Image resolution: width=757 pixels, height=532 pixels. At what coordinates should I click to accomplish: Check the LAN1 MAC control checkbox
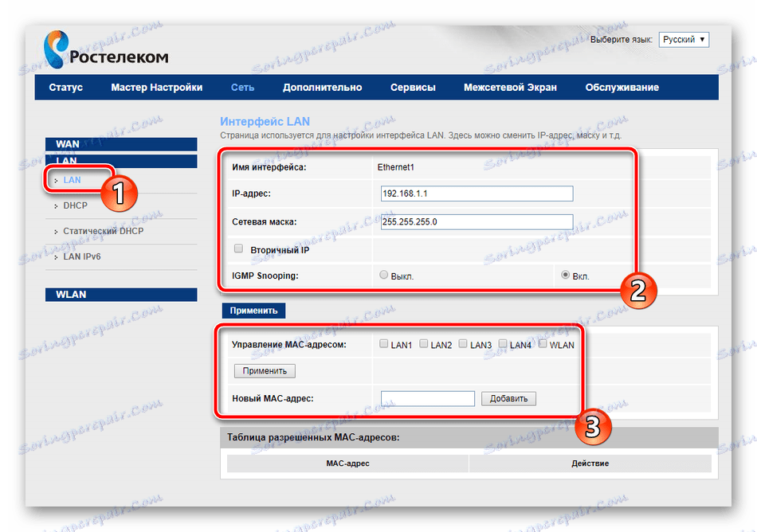[384, 344]
